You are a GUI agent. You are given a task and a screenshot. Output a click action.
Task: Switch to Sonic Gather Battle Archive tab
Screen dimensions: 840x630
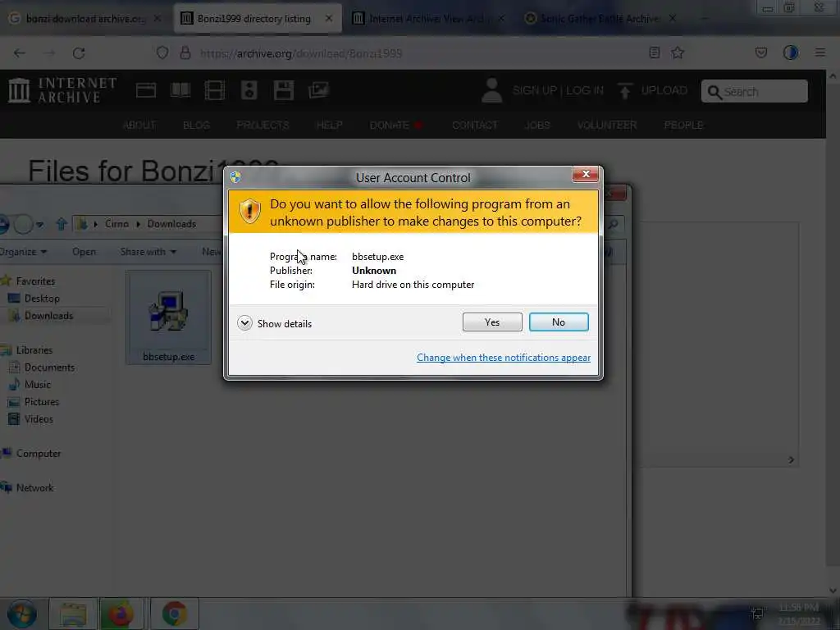[x=600, y=18]
